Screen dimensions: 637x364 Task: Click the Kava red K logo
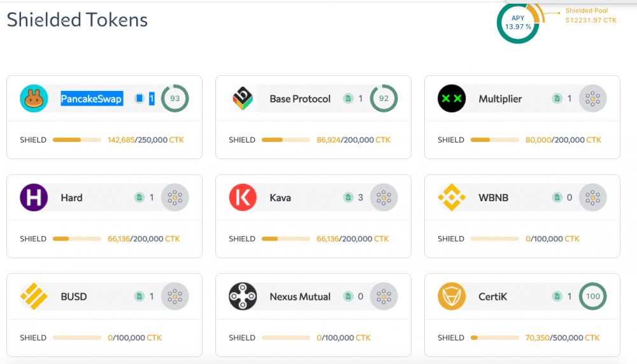pyautogui.click(x=243, y=197)
